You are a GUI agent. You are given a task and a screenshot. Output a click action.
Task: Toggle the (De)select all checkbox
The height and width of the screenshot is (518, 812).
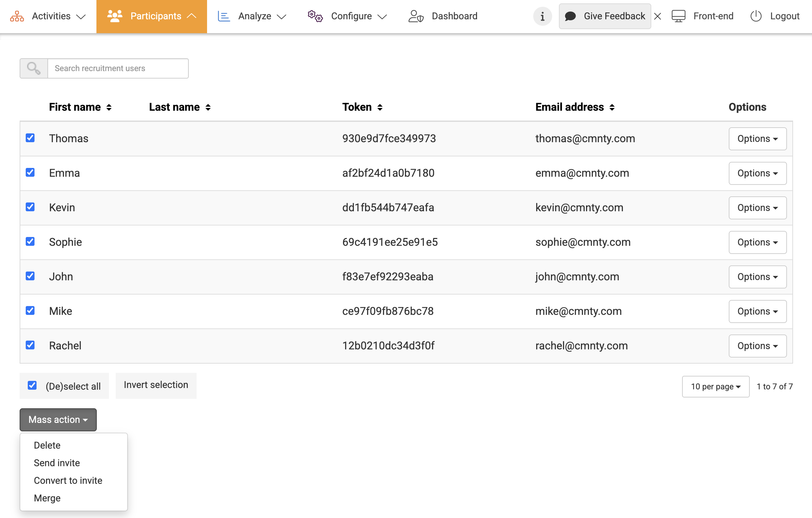point(32,385)
